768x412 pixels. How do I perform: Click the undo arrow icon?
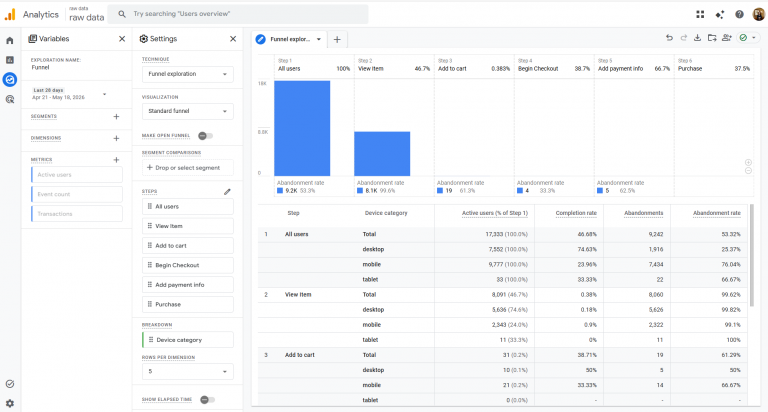coord(669,38)
